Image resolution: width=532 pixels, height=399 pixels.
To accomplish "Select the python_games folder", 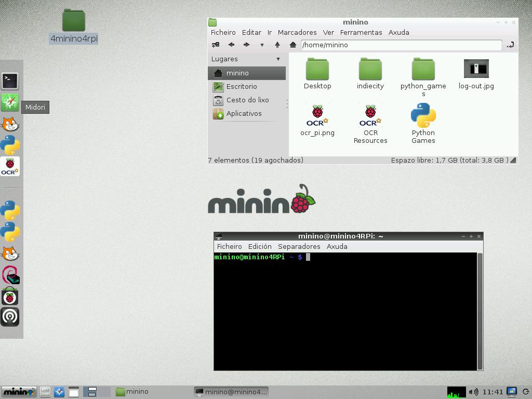I will [x=423, y=77].
